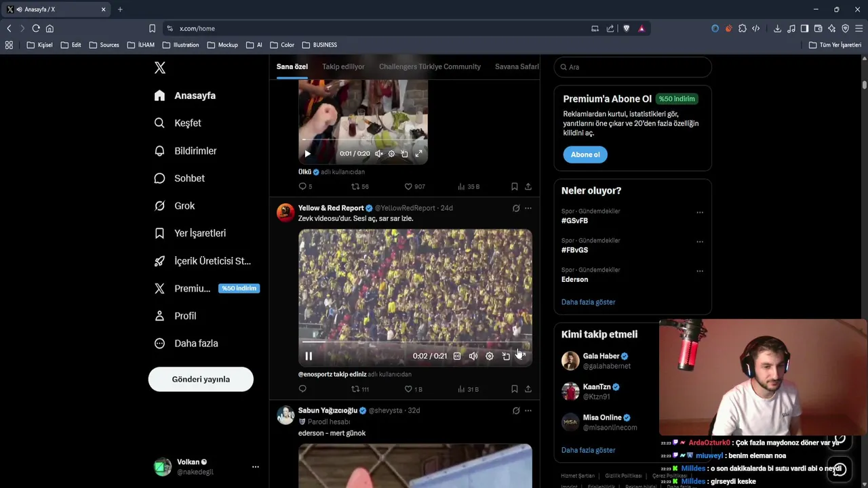Switch to Challengers Türkiye Community tab
Viewport: 868px width, 488px height.
pyautogui.click(x=430, y=66)
